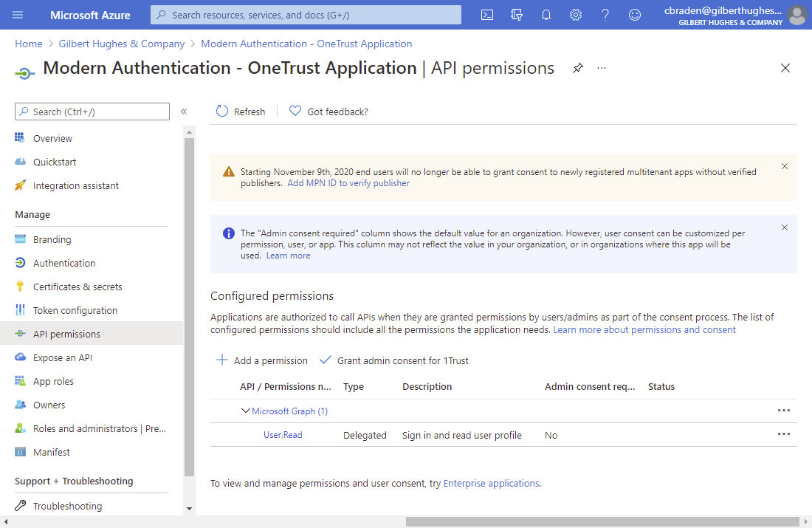The width and height of the screenshot is (812, 528).
Task: Close the API permissions blade
Action: coord(785,68)
